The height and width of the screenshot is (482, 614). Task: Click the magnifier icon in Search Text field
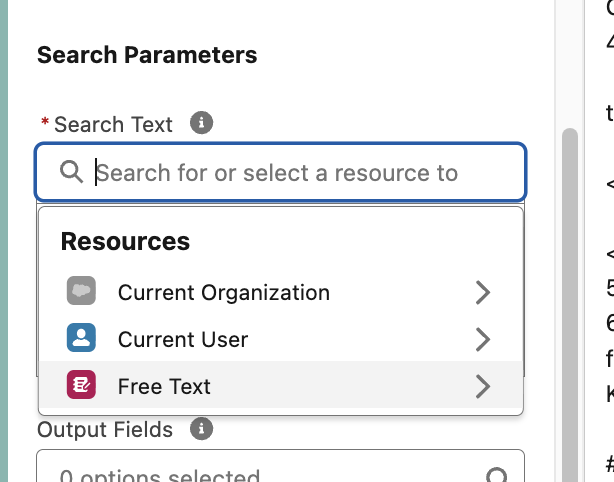(x=71, y=172)
